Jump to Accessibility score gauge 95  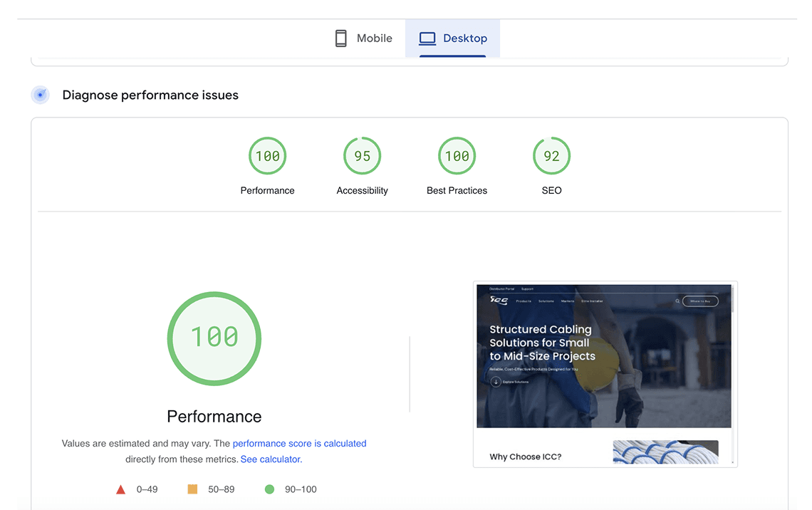(362, 156)
